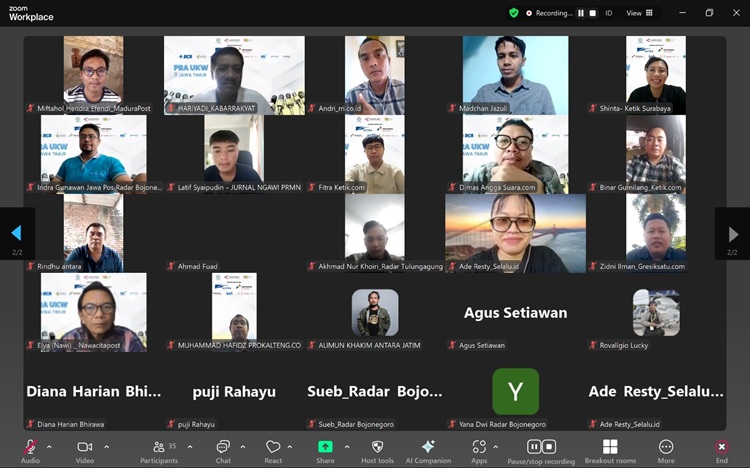The image size is (750, 468).
Task: Unmute the microphone using the Audio icon
Action: (x=30, y=447)
